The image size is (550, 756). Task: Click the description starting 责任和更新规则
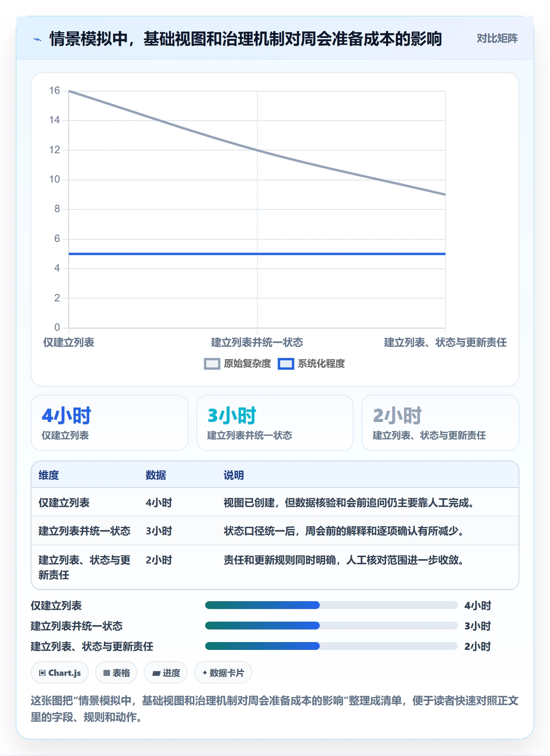click(x=344, y=560)
